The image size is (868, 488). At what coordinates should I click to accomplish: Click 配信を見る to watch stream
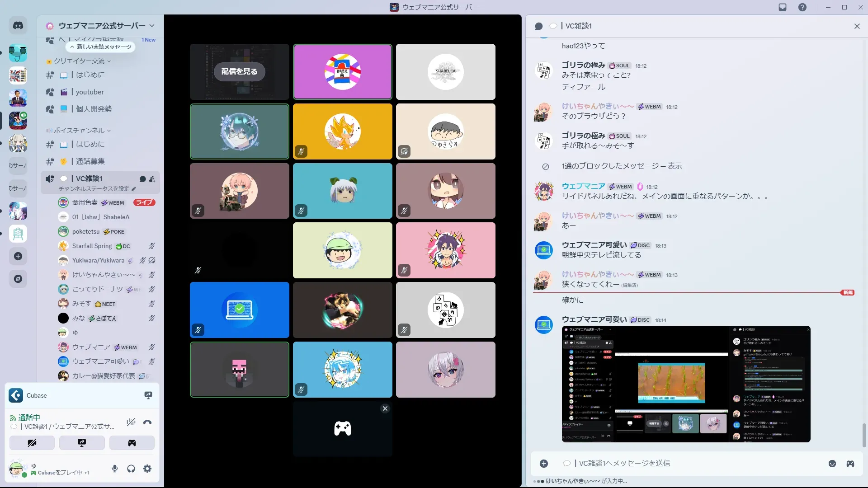pyautogui.click(x=240, y=71)
